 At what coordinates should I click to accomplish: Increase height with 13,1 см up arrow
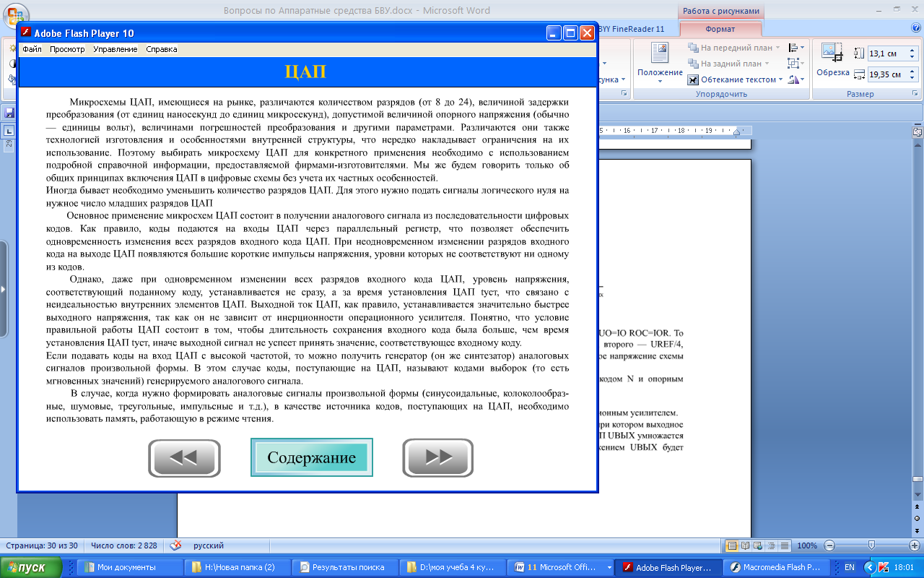(912, 51)
